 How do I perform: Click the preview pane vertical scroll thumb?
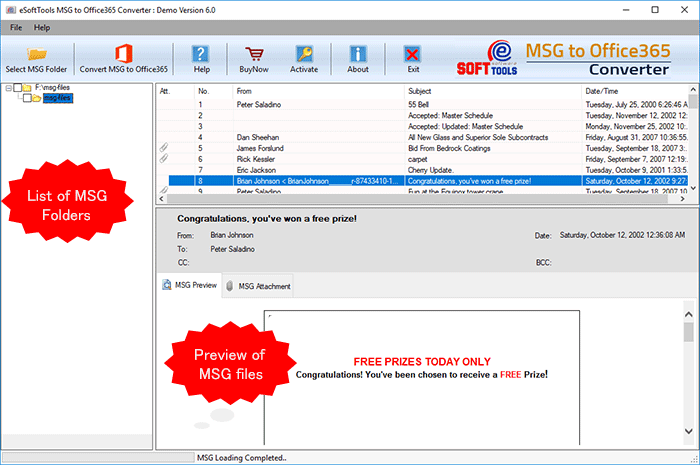[688, 332]
